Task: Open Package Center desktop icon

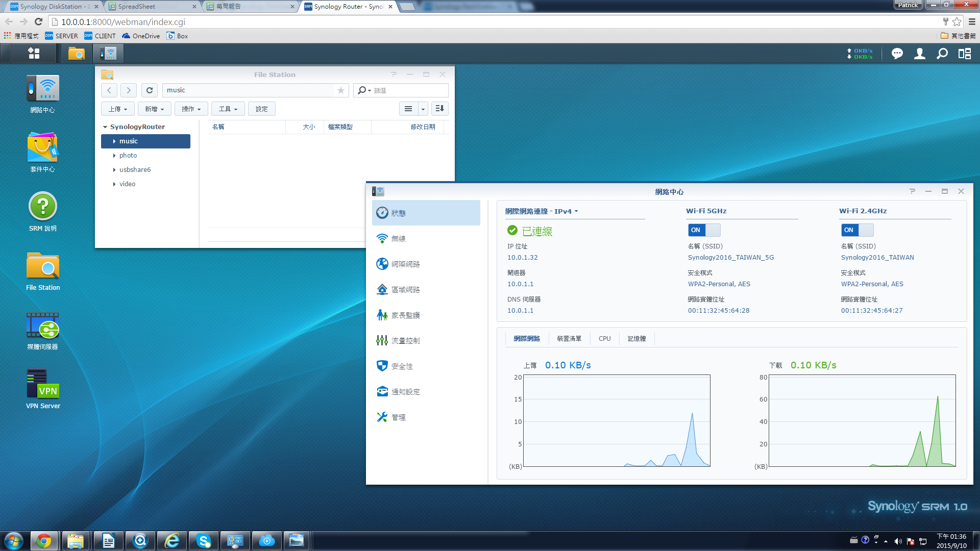Action: point(42,153)
